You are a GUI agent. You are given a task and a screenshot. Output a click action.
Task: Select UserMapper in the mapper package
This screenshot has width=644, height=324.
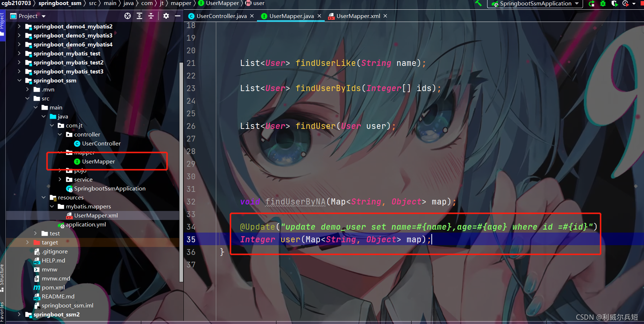[98, 161]
